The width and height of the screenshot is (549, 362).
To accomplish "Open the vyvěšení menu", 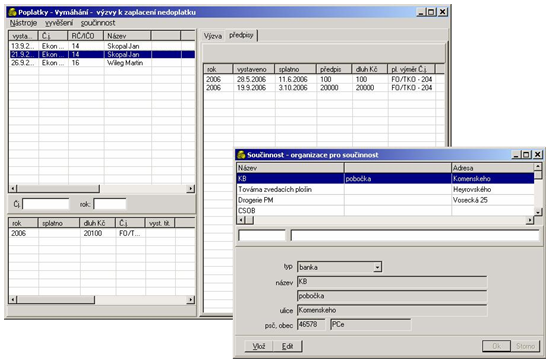I will (x=59, y=23).
